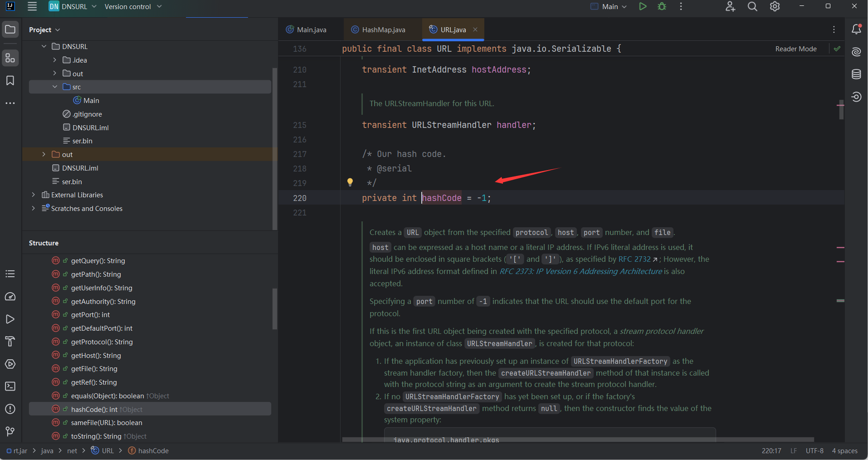
Task: Open the TODO list tool window icon
Action: pyautogui.click(x=10, y=274)
